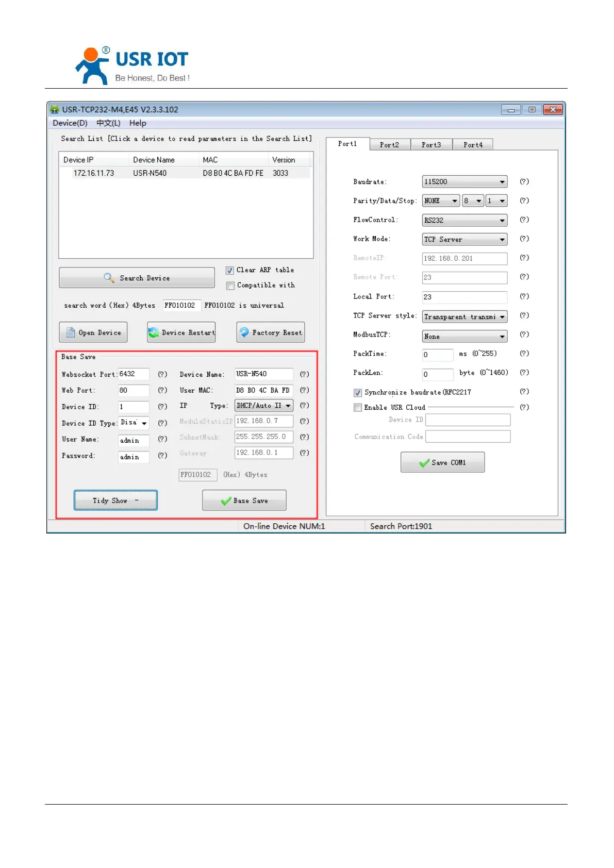Viewport: 614px width, 868px height.
Task: Open the 中文(L) language menu
Action: (x=108, y=123)
